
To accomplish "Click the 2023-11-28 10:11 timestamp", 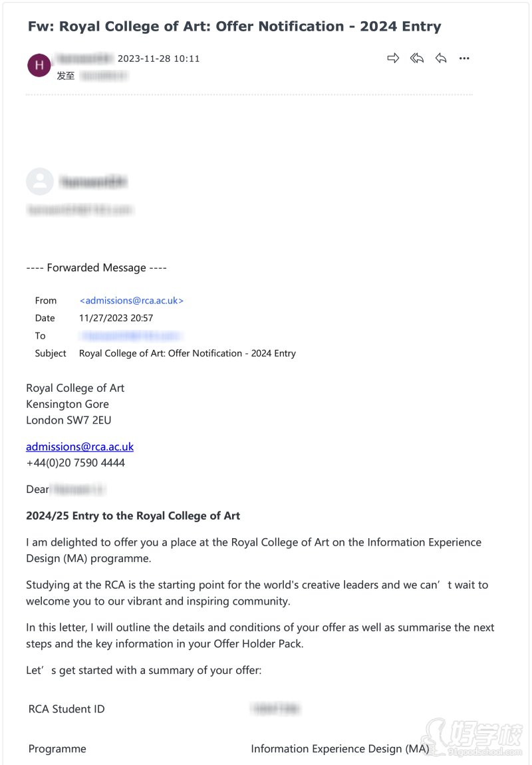I will pos(158,59).
